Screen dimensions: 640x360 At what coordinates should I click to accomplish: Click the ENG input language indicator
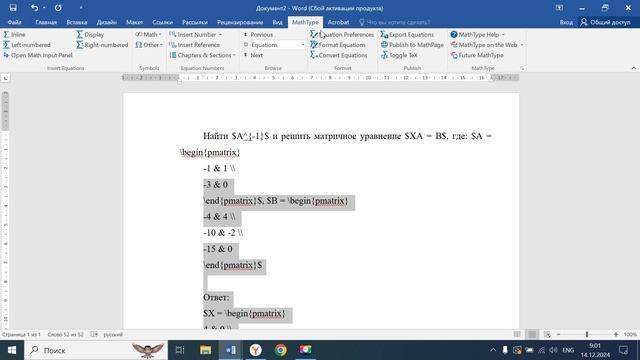point(568,350)
